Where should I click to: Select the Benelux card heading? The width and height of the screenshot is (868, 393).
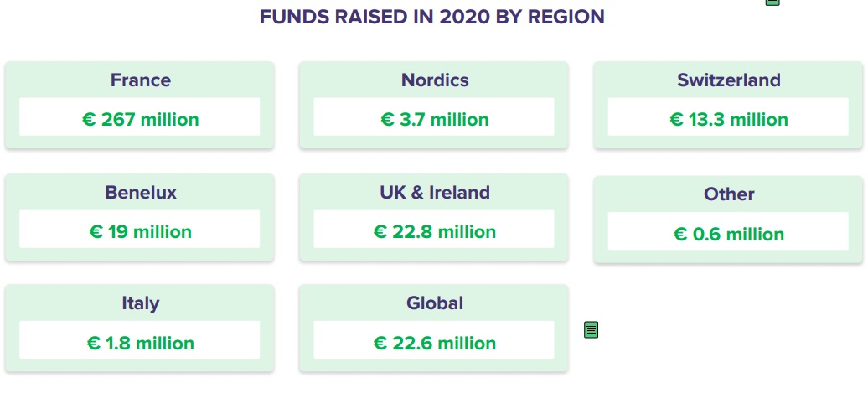coord(141,193)
